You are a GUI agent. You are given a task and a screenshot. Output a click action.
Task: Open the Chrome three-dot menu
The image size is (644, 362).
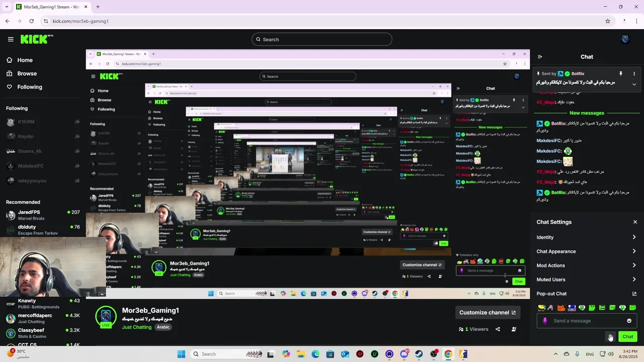pos(636,21)
